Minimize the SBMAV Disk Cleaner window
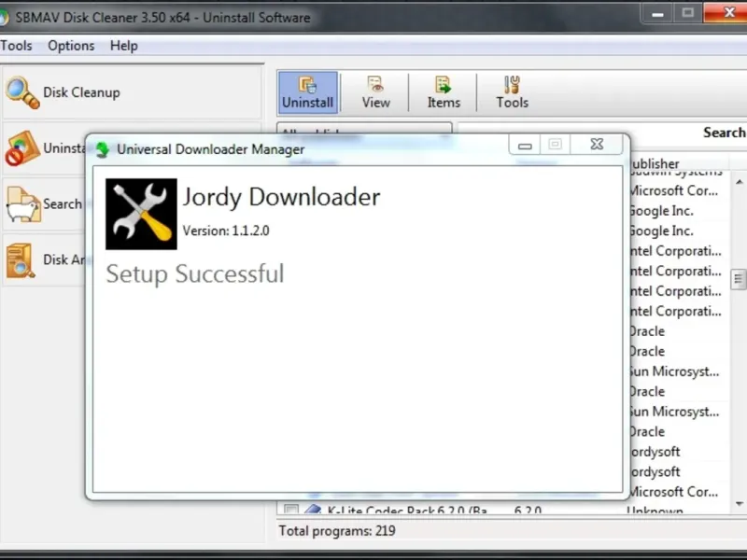747x560 pixels. click(657, 14)
